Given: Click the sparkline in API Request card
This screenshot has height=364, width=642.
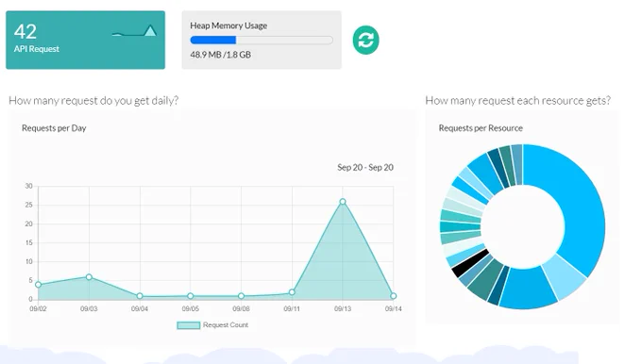Looking at the screenshot, I should coord(134,31).
